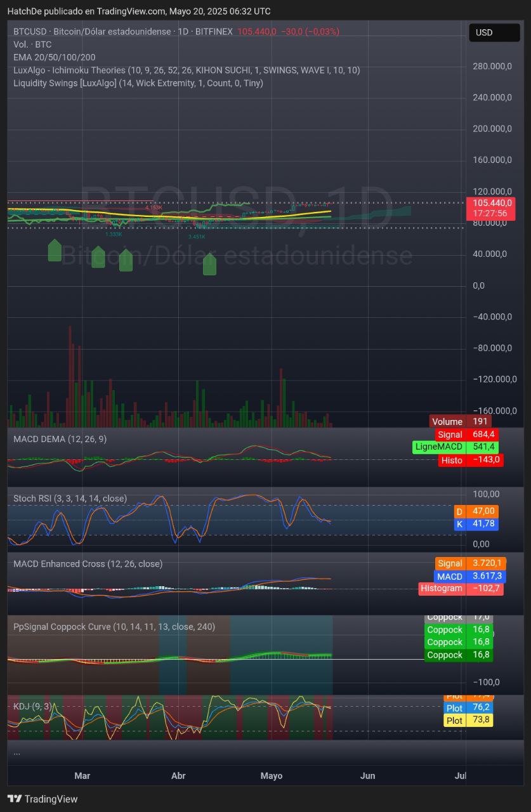The width and height of the screenshot is (531, 812).
Task: Expand collapsed indicator pane marked with three dots
Action: point(16,752)
